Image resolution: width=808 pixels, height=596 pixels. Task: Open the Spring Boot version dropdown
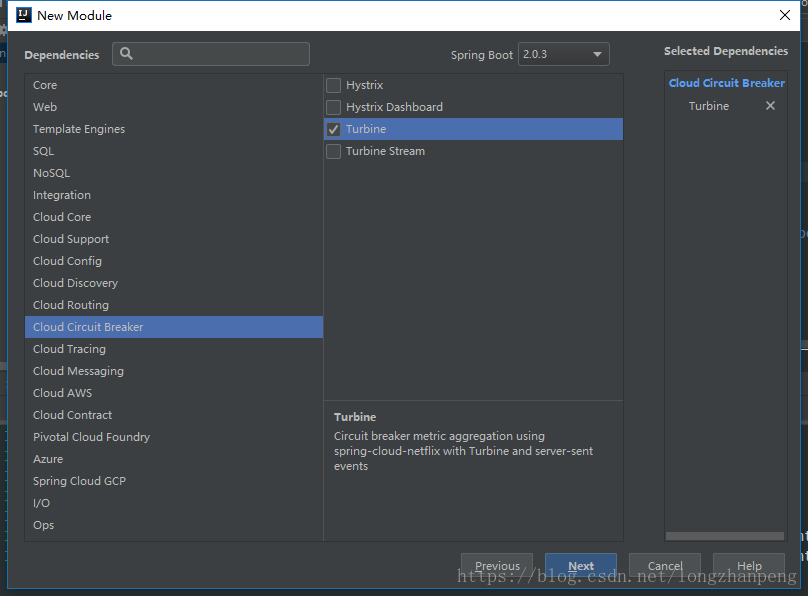pos(563,54)
